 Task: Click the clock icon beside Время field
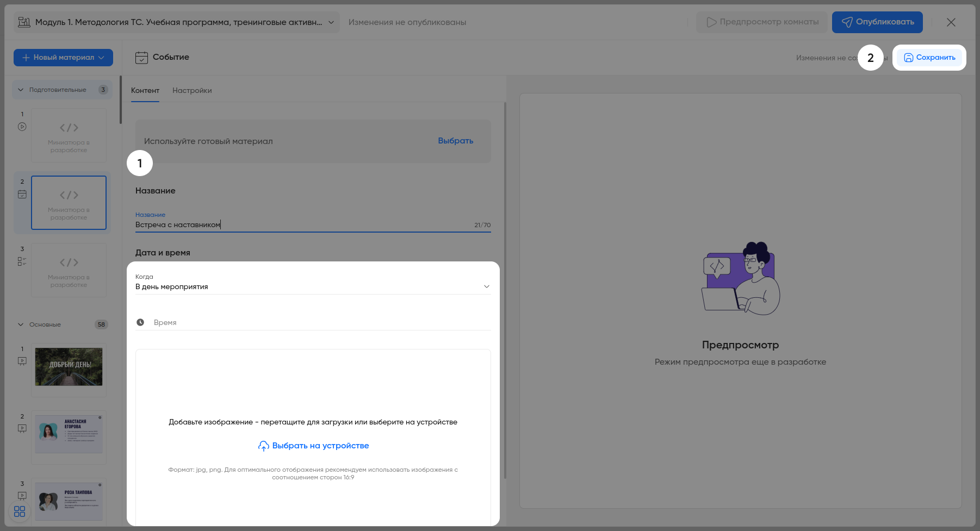[x=140, y=322]
